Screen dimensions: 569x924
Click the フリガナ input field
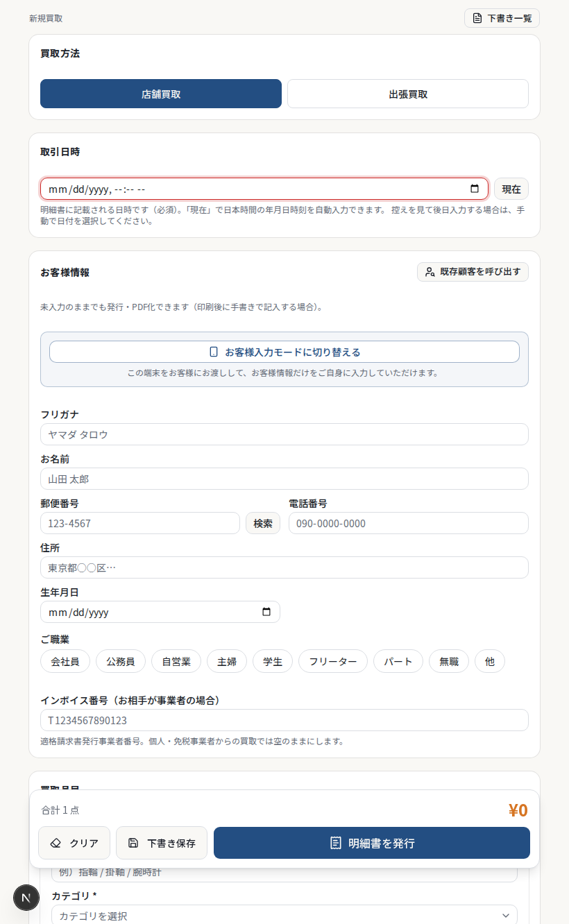click(x=284, y=434)
